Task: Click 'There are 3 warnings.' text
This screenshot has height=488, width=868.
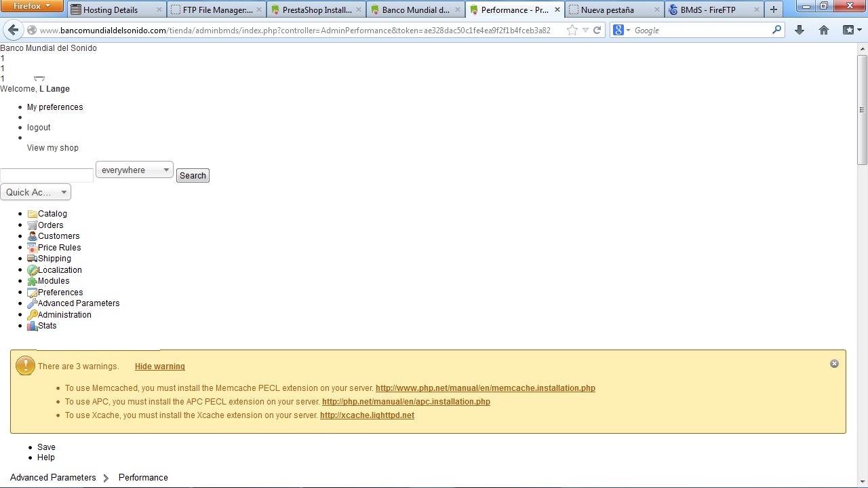Action: 78,367
